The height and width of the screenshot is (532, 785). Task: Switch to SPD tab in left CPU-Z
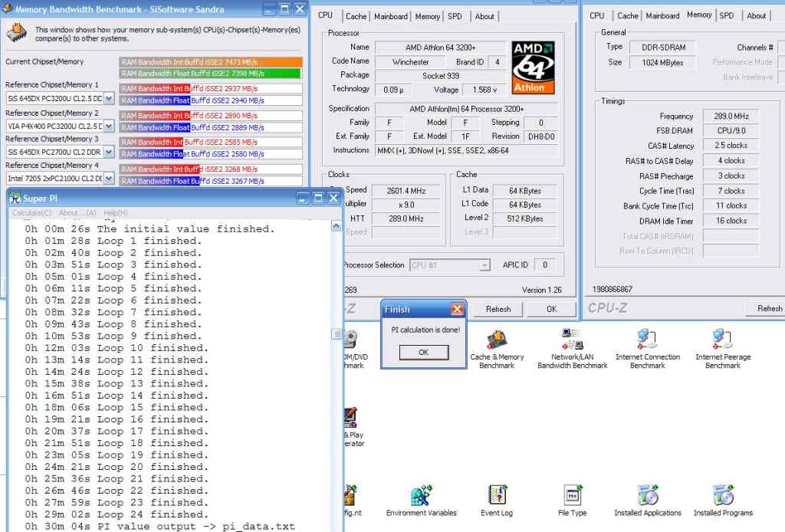coord(455,16)
